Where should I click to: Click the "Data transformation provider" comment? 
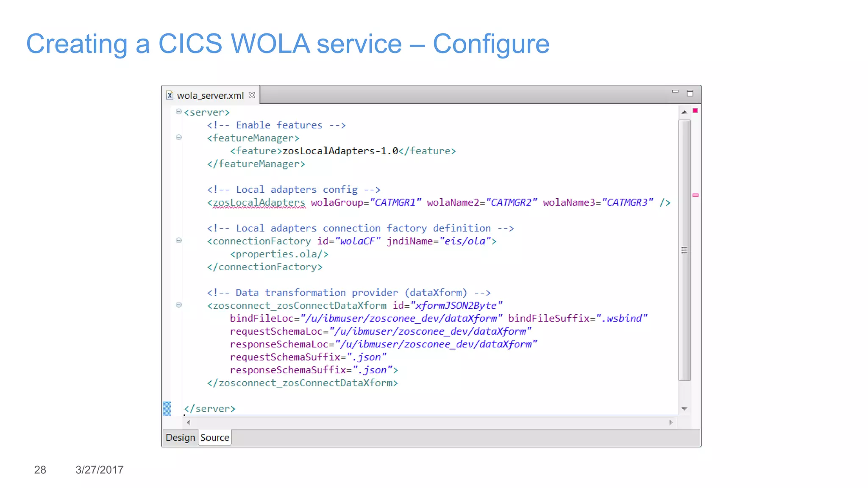(x=349, y=293)
